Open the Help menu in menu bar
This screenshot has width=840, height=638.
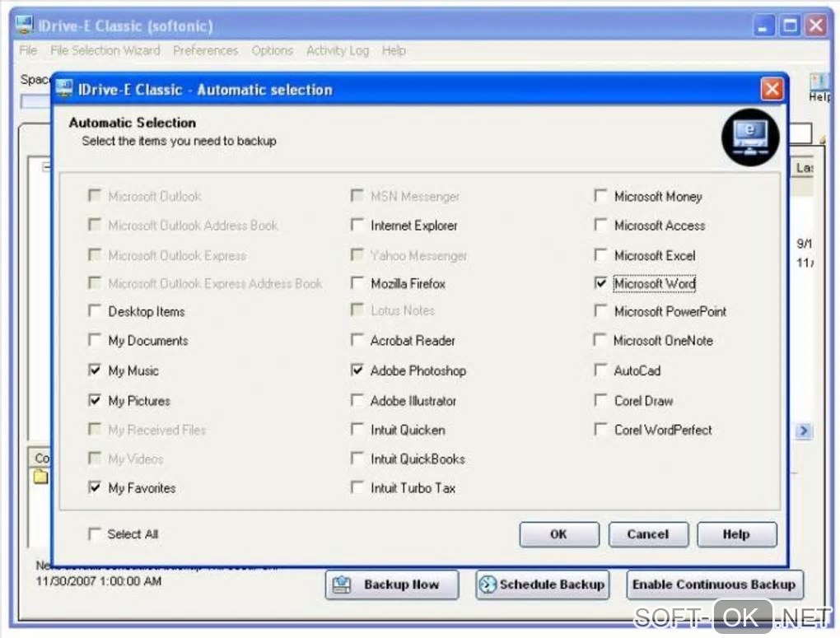tap(394, 50)
